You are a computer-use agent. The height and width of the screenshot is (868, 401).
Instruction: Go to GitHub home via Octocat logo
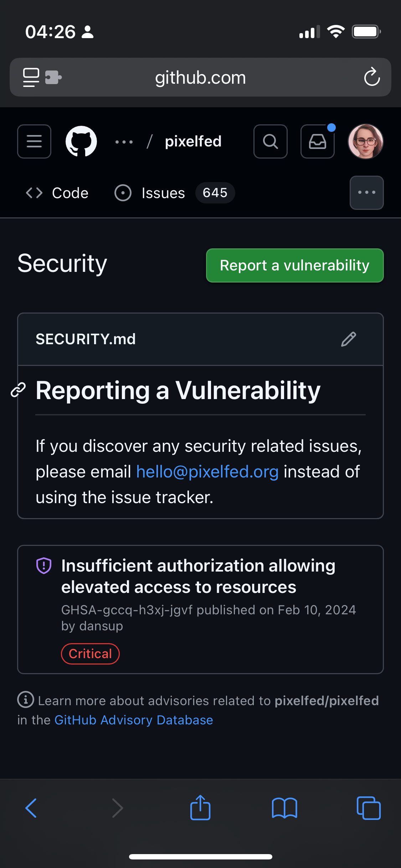pos(81,141)
